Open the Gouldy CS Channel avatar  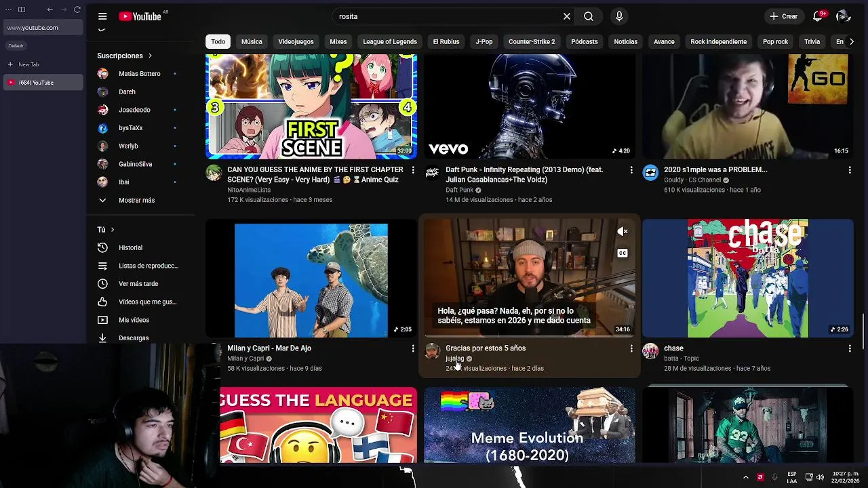[650, 172]
